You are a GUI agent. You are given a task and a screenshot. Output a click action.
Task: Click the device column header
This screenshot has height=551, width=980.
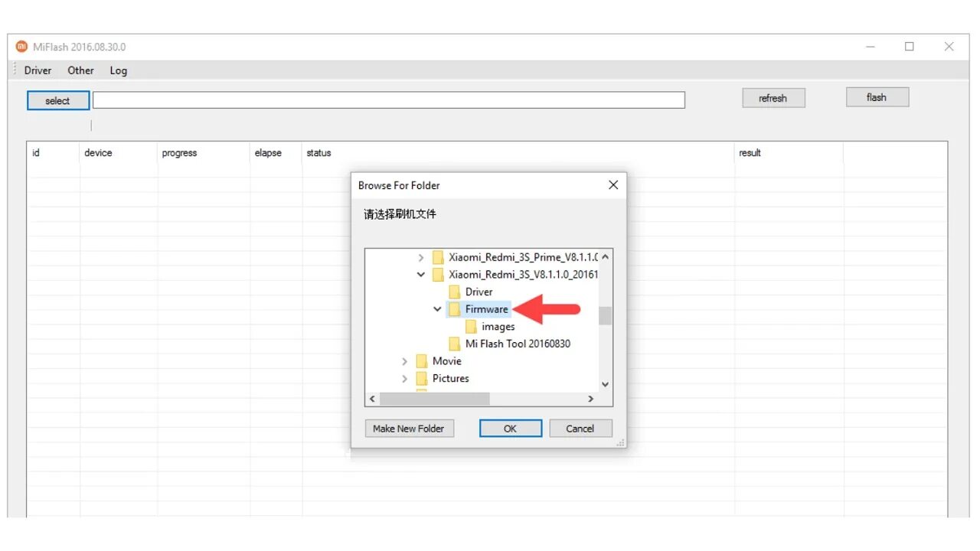(119, 153)
